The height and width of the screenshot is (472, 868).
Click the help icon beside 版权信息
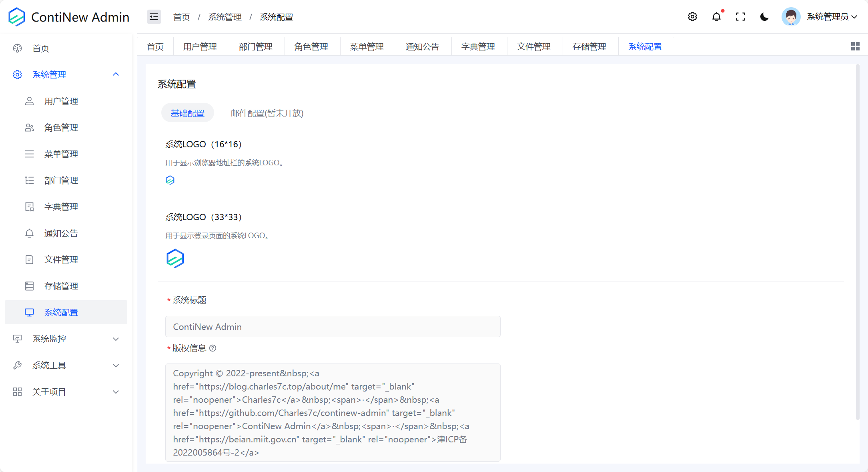coord(212,348)
